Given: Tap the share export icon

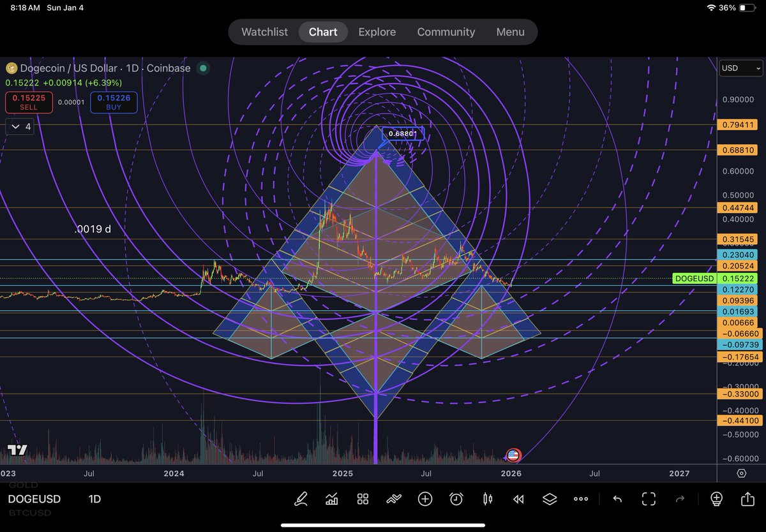Looking at the screenshot, I should point(747,499).
